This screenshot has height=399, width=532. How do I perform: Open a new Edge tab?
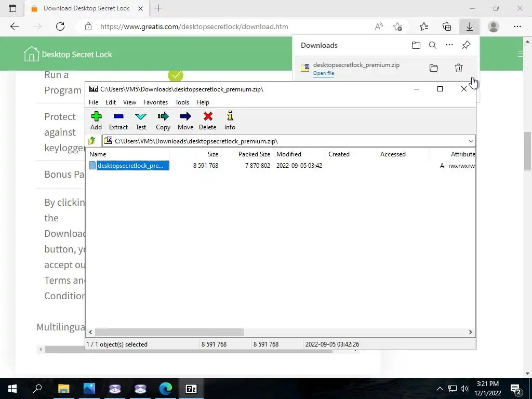tap(158, 8)
